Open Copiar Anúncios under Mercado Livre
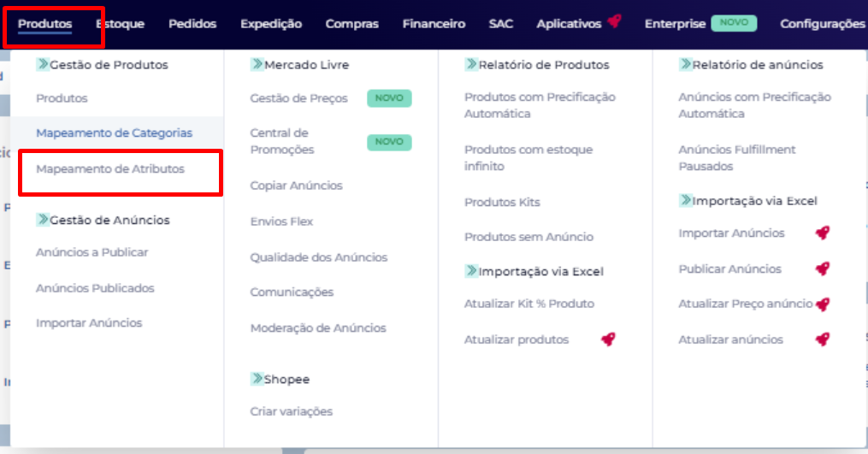The height and width of the screenshot is (454, 868). [x=296, y=186]
